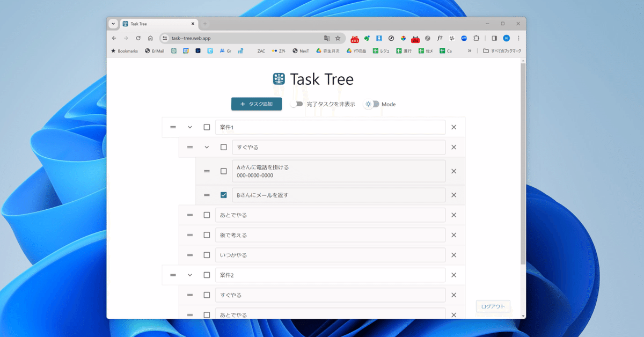This screenshot has width=644, height=337.
Task: Collapse the すぐやる subtask chevron
Action: click(x=206, y=147)
